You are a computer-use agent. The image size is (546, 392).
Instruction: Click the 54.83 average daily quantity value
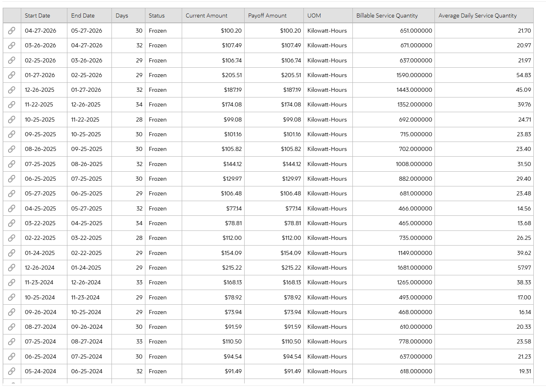tap(524, 75)
